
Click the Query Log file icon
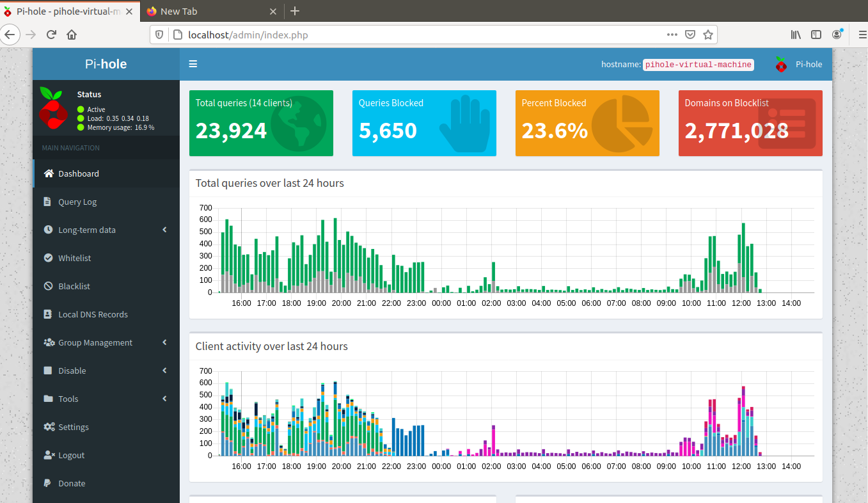tap(47, 202)
